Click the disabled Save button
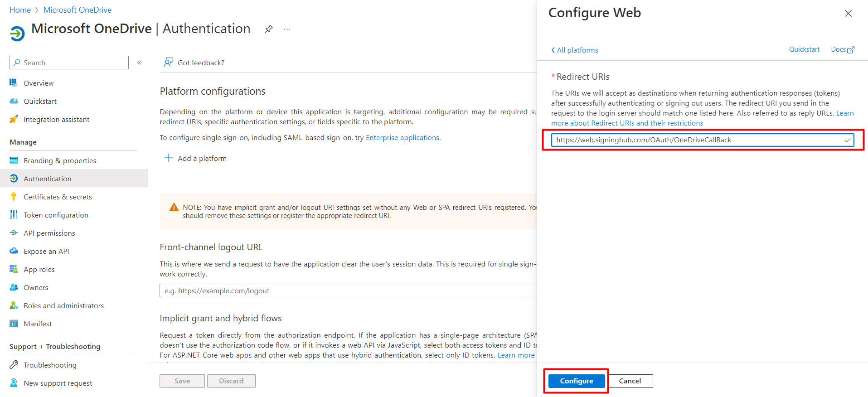 point(182,381)
